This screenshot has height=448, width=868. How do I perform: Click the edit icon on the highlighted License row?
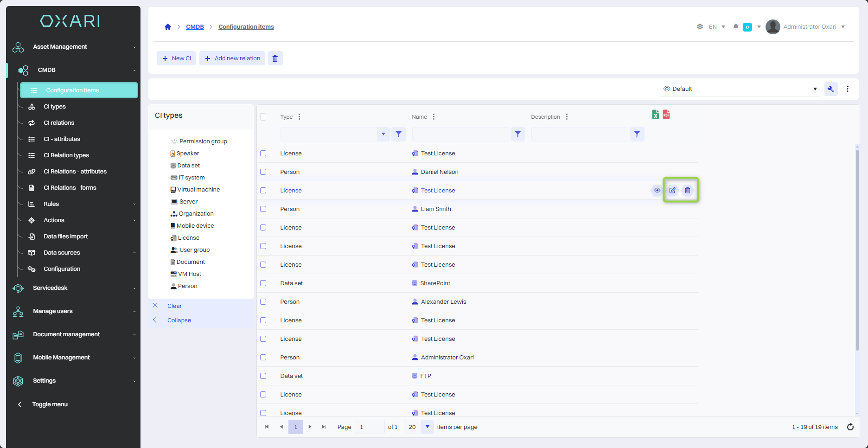click(672, 190)
